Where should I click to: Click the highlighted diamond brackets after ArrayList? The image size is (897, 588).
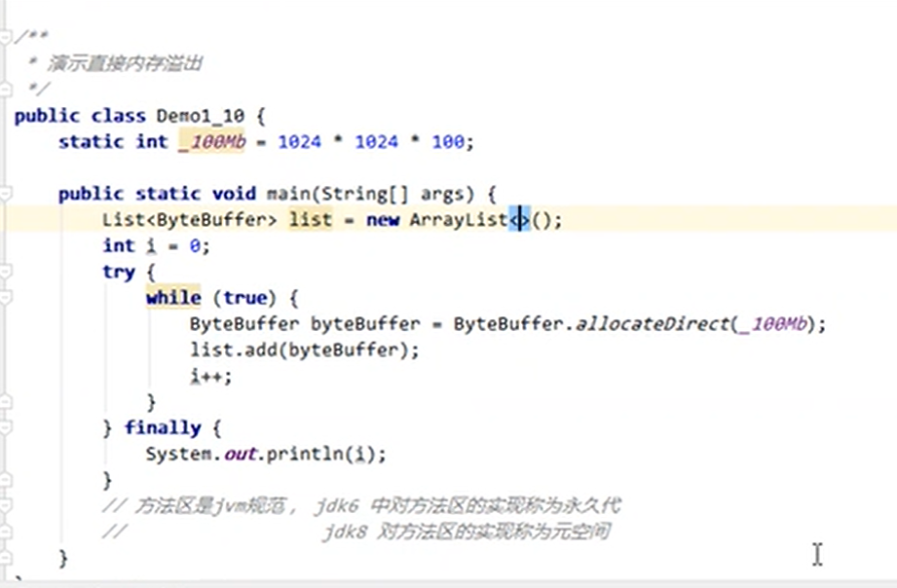[x=519, y=220]
